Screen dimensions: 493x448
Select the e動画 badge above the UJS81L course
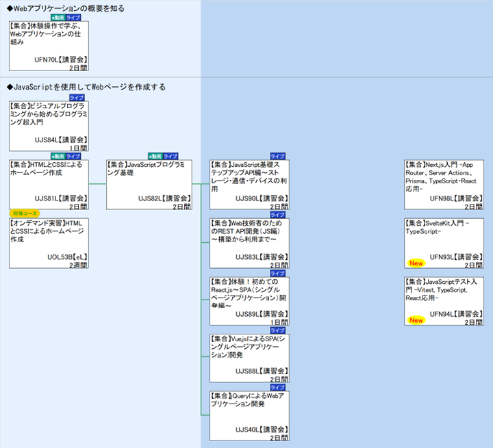pyautogui.click(x=58, y=156)
